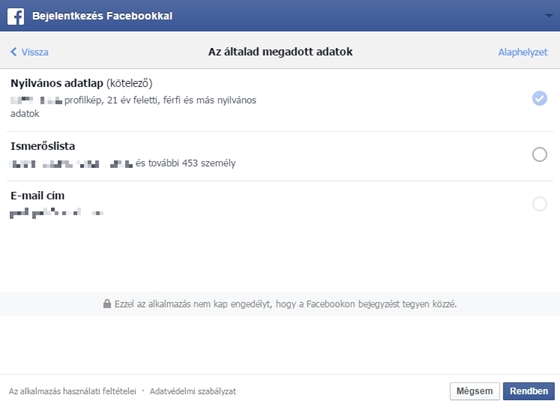Select the E-mail cím row heading
This screenshot has height=401, width=560.
(38, 196)
